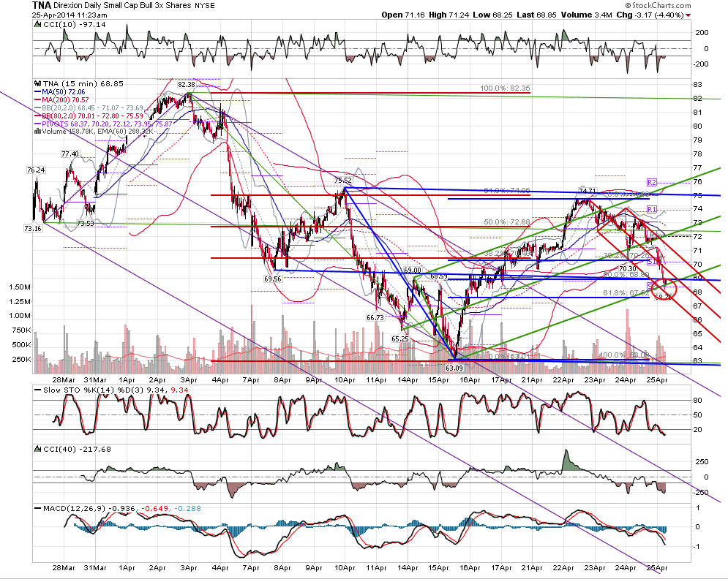Click the 1.50M volume axis label
Screen dimensions: 728x579
[x=20, y=287]
